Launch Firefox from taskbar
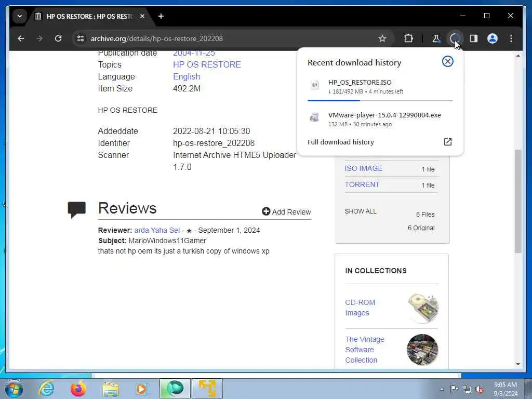The image size is (532, 399). [x=78, y=389]
